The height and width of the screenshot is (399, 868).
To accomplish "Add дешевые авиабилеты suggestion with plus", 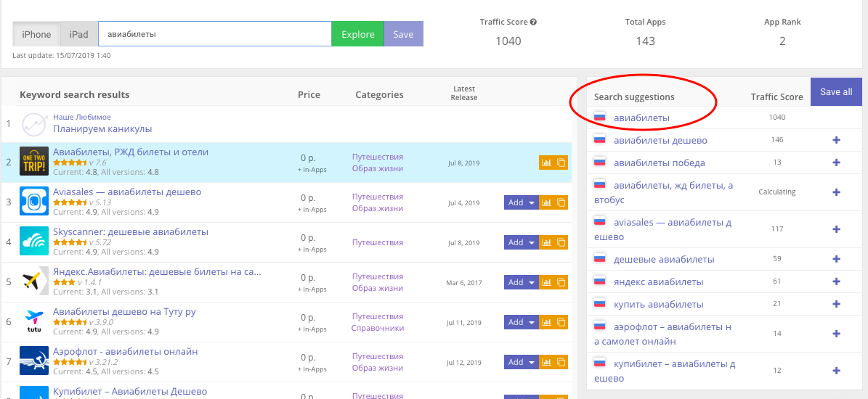I will point(837,259).
